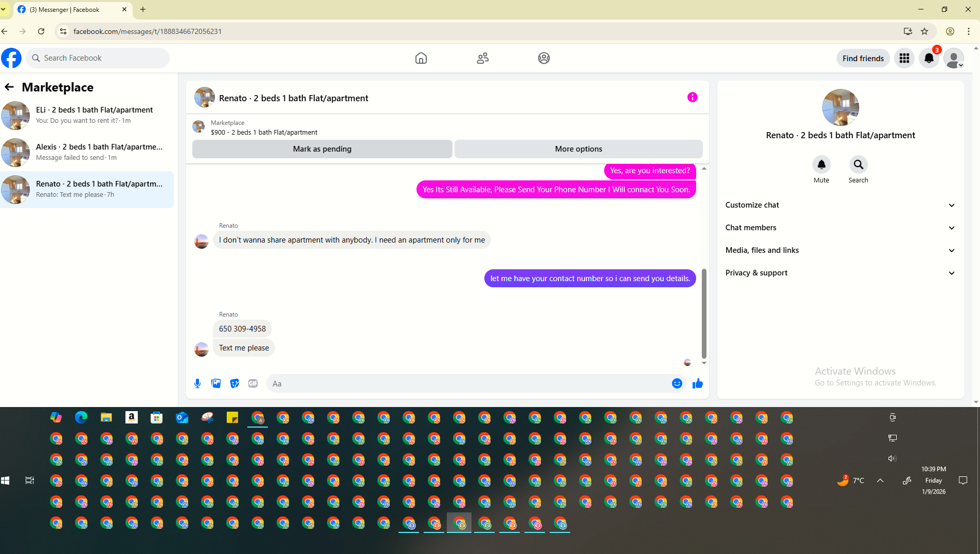980x554 pixels.
Task: Choose a GIF icon
Action: point(253,383)
